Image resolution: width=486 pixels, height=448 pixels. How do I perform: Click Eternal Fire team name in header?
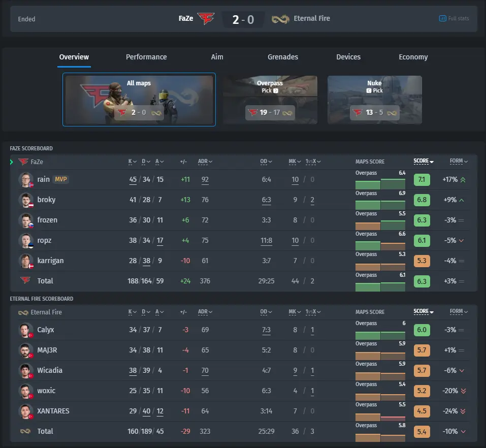pos(312,19)
